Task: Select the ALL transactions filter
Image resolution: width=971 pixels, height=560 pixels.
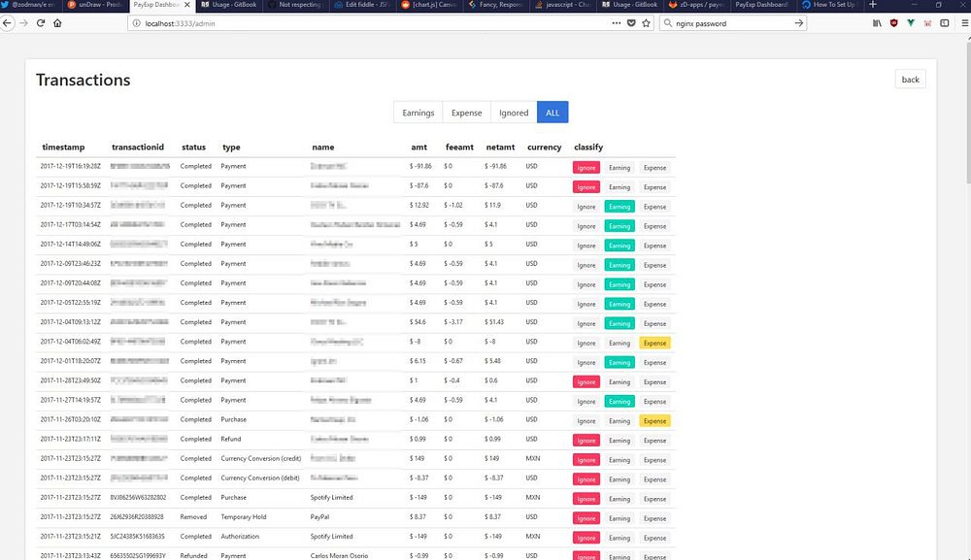Action: pyautogui.click(x=552, y=113)
